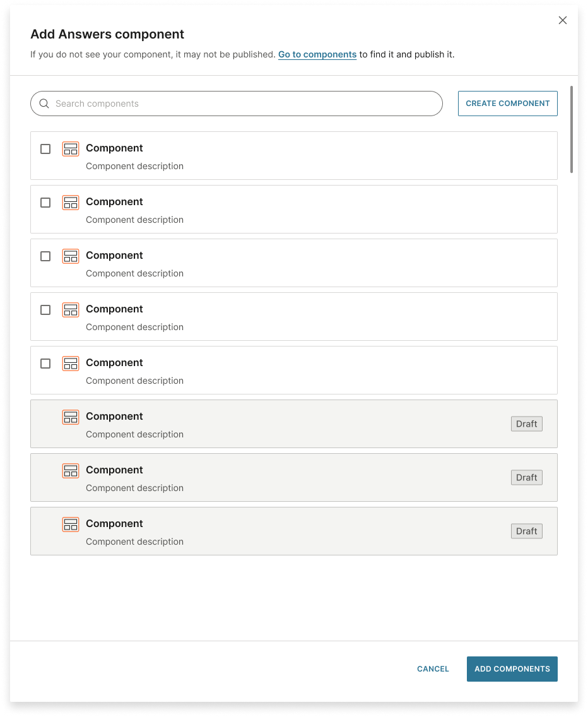
Task: Click the component icon on the first Draft row
Action: (71, 417)
